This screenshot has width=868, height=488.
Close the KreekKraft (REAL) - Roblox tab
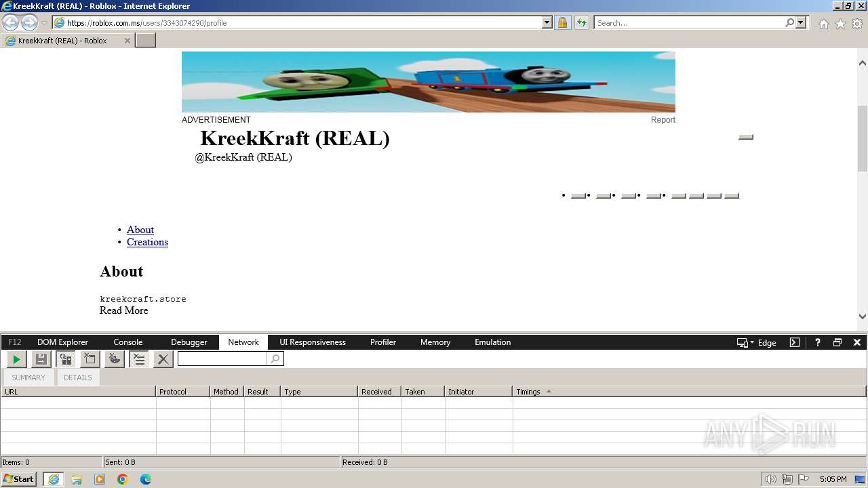(x=127, y=41)
